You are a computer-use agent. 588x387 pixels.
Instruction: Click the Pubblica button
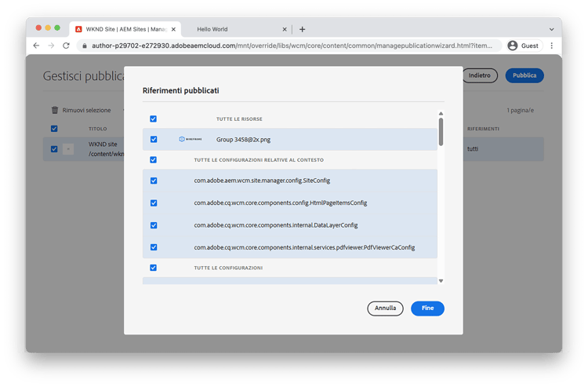[524, 75]
